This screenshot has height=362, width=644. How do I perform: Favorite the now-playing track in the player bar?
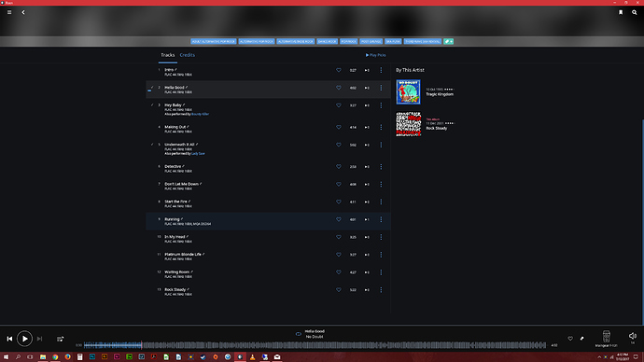570,339
